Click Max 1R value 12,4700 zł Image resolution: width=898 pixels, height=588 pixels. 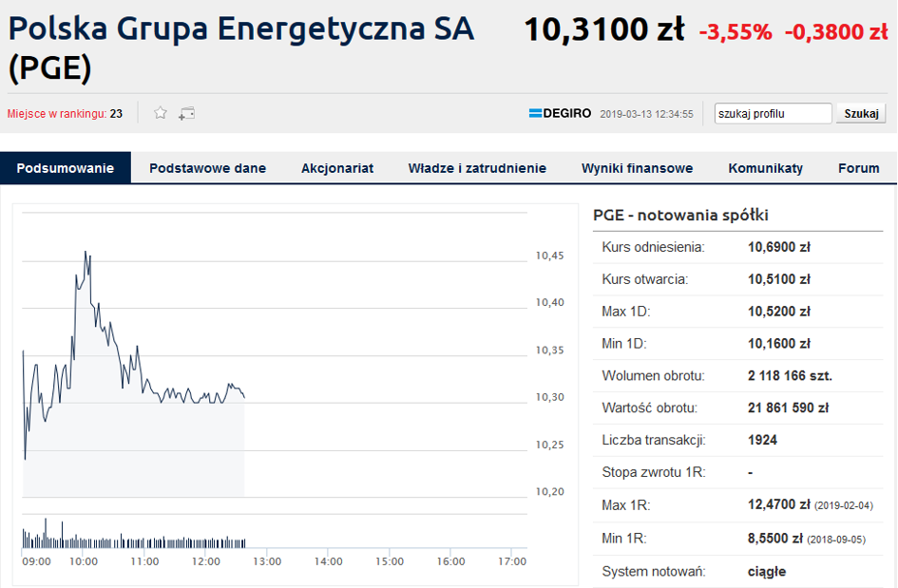pyautogui.click(x=779, y=504)
